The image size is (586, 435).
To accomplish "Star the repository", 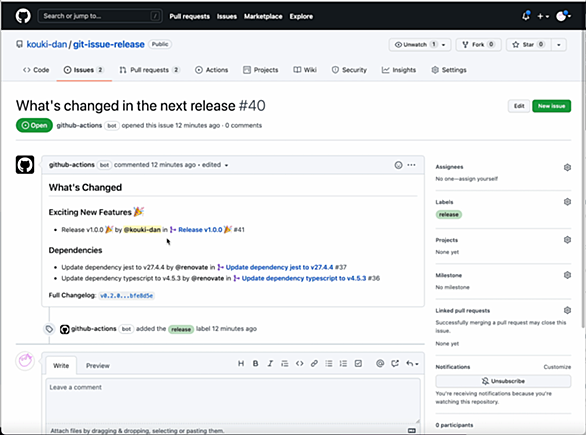I will pos(528,44).
